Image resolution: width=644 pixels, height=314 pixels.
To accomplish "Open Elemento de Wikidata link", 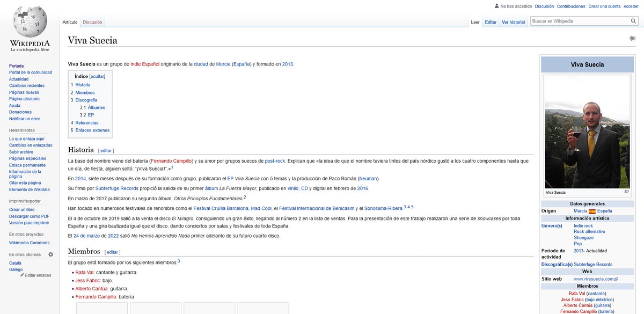I will (x=30, y=189).
